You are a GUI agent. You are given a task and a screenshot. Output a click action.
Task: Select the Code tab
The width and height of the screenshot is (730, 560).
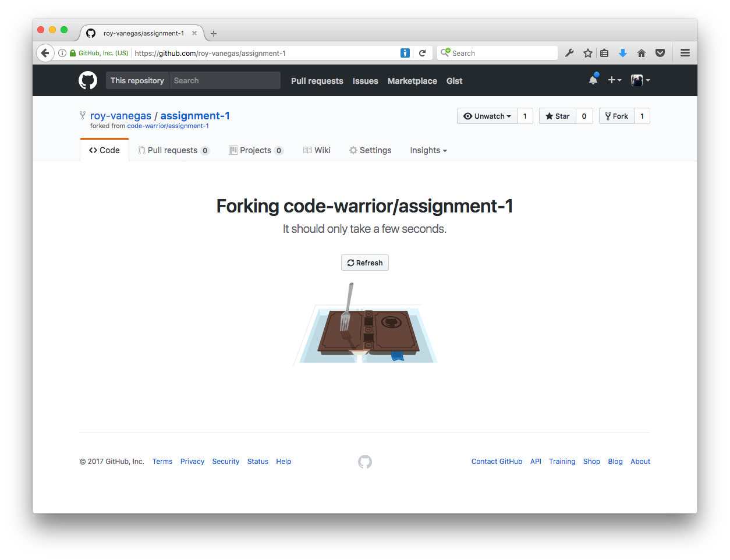click(x=104, y=150)
